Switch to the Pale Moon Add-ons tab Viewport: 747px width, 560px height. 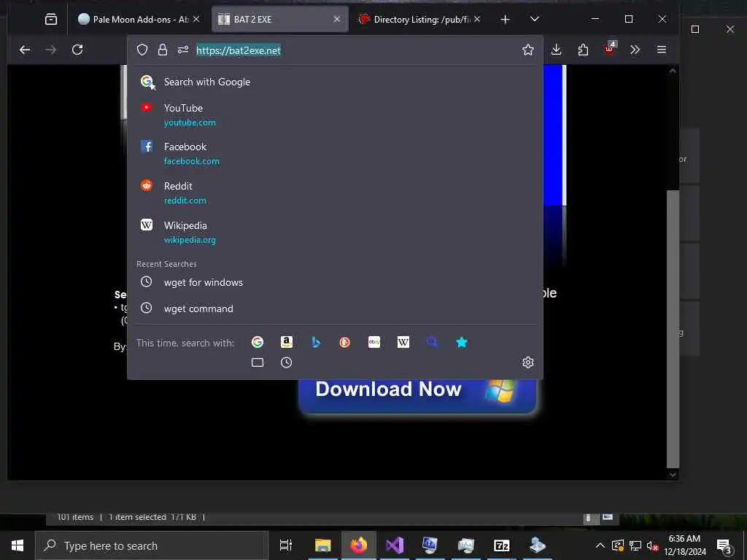click(139, 19)
